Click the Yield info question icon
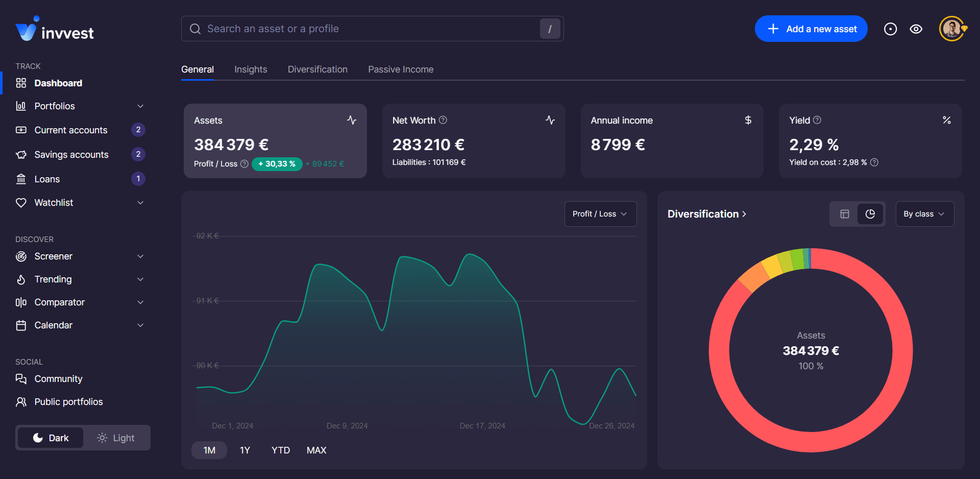980x479 pixels. click(x=817, y=120)
